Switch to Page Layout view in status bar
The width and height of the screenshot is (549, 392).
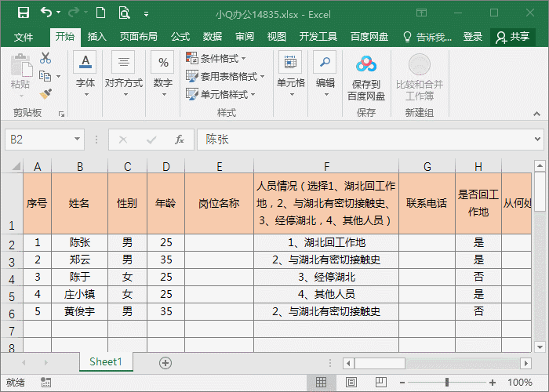coord(351,383)
